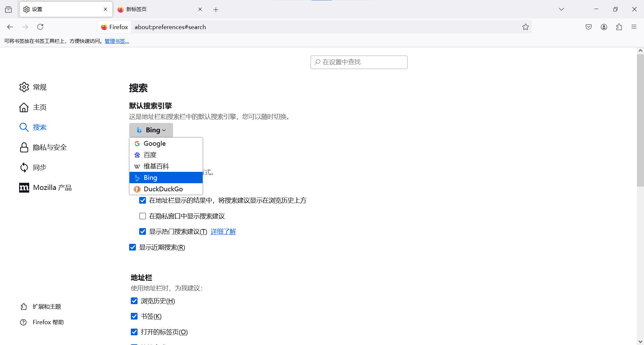Open a new tab with plus icon
Image resolution: width=644 pixels, height=345 pixels.
pos(216,9)
